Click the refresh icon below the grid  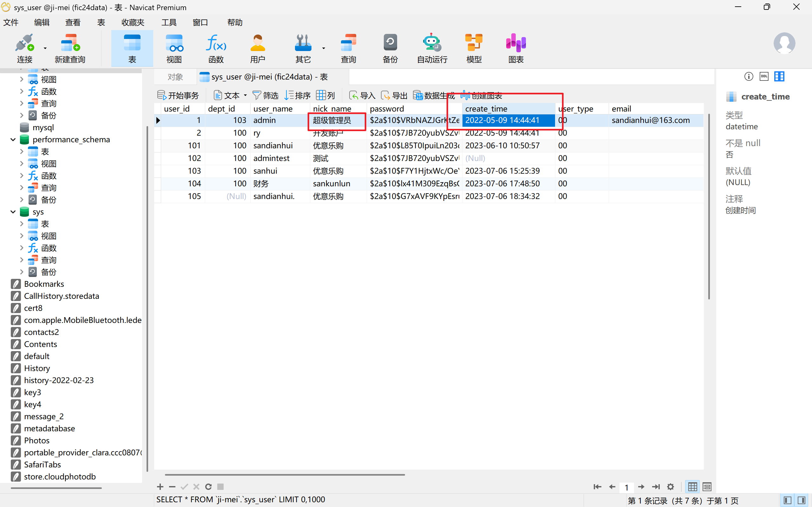(x=208, y=486)
